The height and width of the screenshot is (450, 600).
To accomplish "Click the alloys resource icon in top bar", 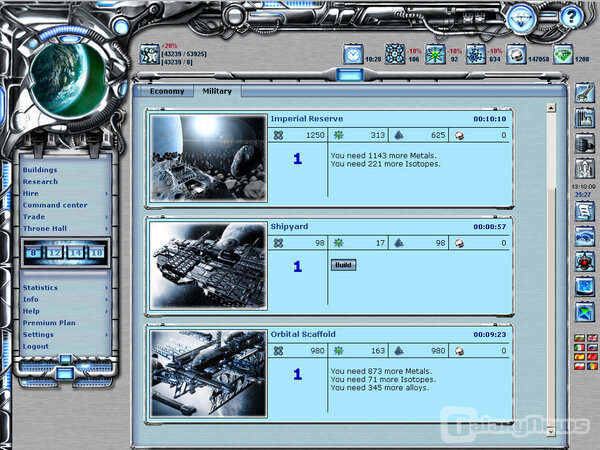I will pyautogui.click(x=476, y=54).
